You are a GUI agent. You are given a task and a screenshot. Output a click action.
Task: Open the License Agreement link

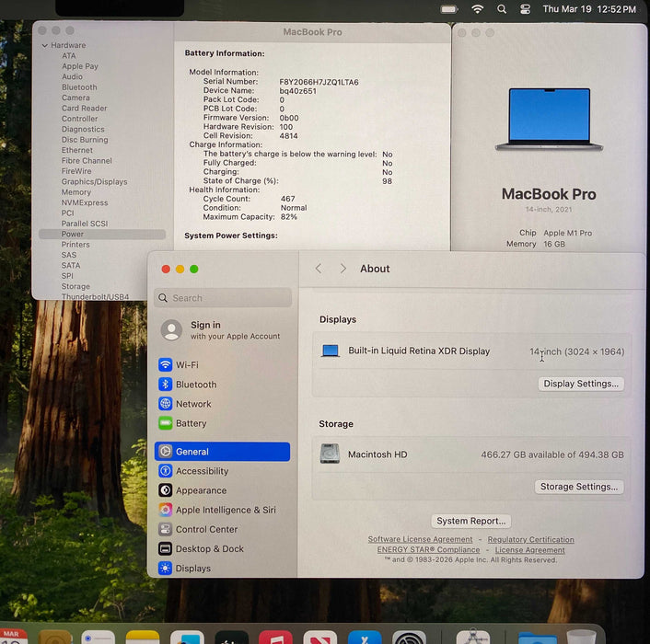(529, 549)
